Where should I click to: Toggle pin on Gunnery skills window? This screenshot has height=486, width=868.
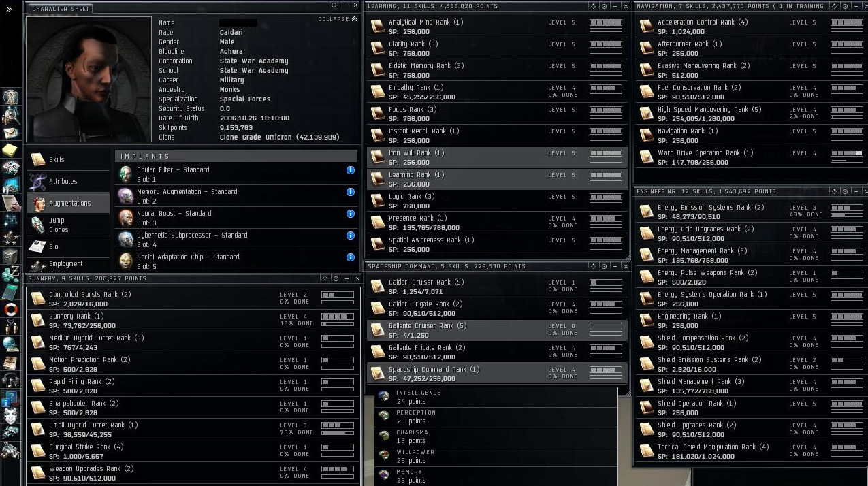point(336,278)
